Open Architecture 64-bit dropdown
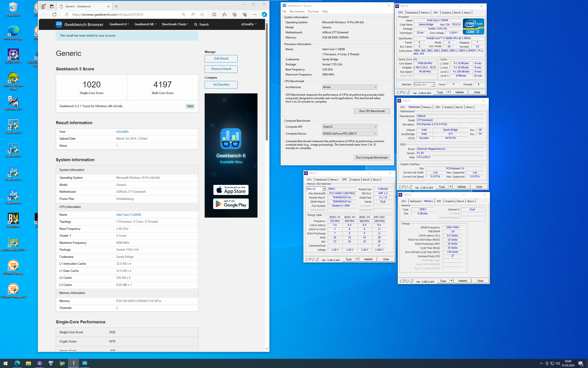 coord(349,87)
